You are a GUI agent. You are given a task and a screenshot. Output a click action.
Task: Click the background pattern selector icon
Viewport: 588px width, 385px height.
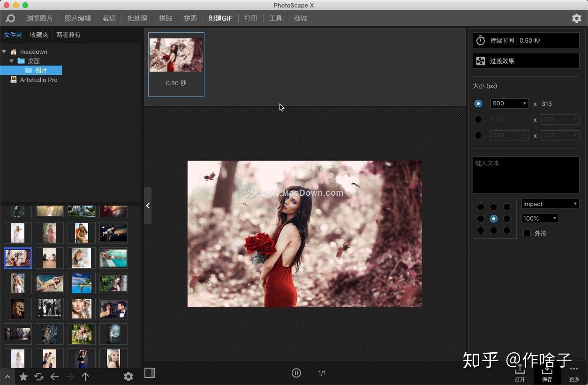150,373
